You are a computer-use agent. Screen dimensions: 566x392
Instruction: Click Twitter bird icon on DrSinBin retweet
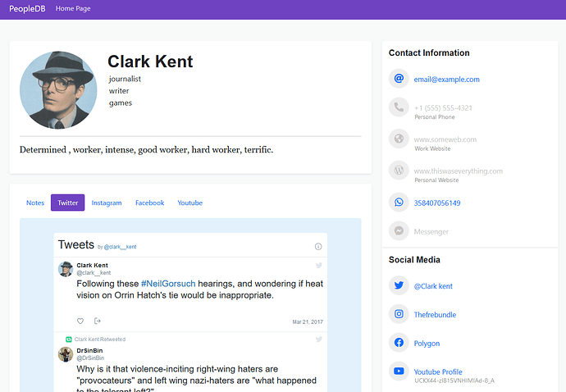pos(319,339)
